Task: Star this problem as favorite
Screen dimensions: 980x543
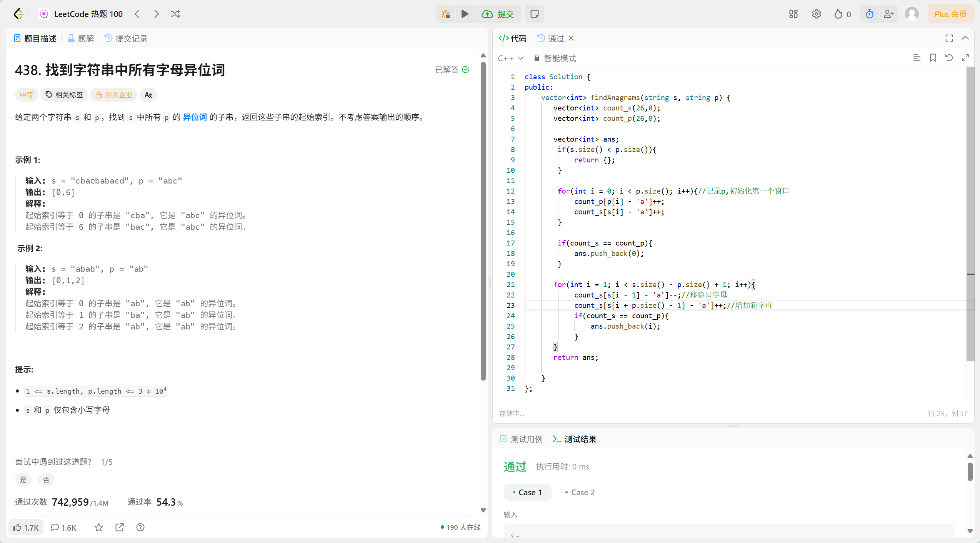Action: point(99,527)
